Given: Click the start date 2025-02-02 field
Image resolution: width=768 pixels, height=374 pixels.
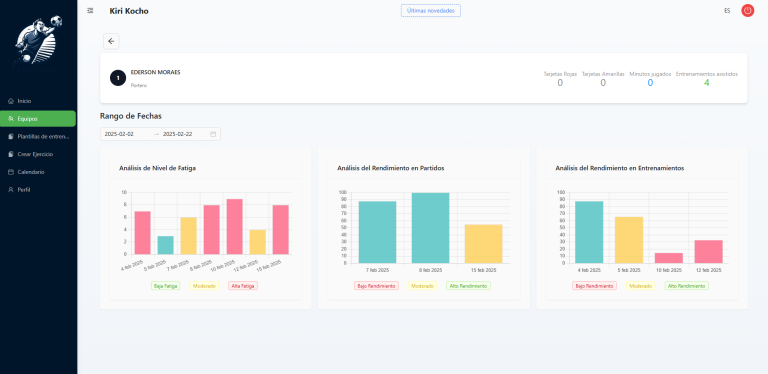Looking at the screenshot, I should (126, 134).
